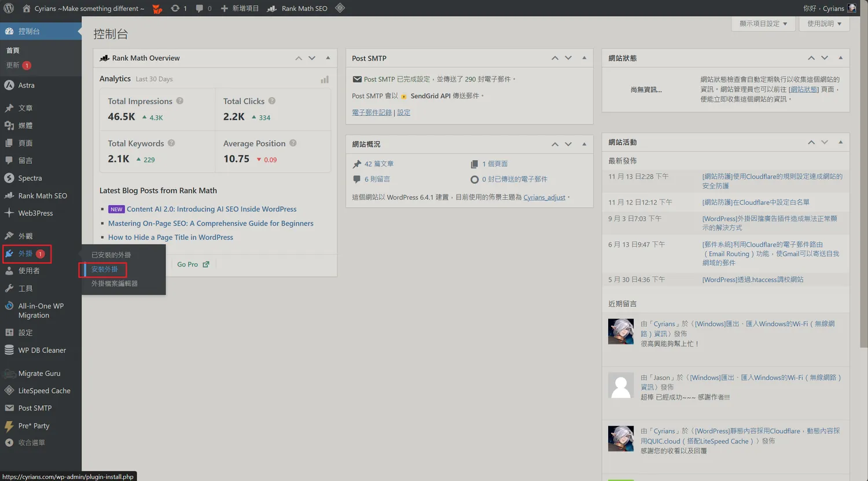The height and width of the screenshot is (481, 868).
Task: Open Rank Math SEO in the sidebar
Action: point(42,196)
